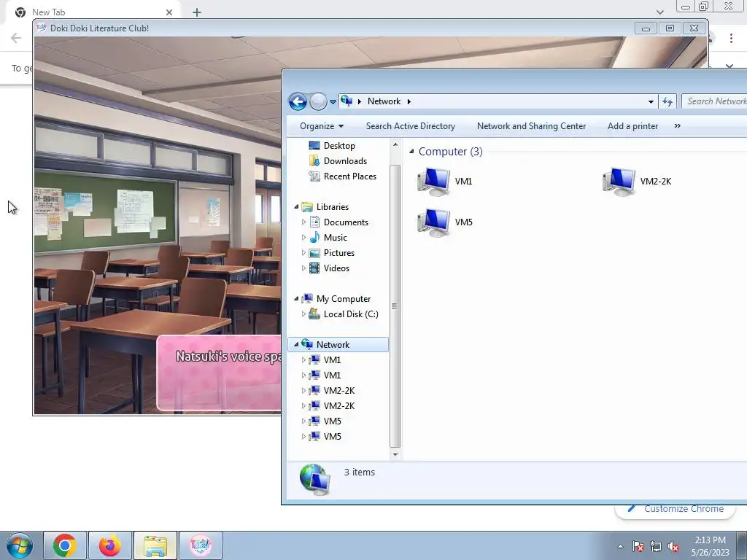Show more toolbar commands chevron
747x560 pixels.
[678, 126]
